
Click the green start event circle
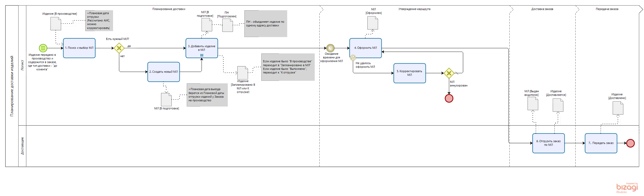click(x=43, y=48)
